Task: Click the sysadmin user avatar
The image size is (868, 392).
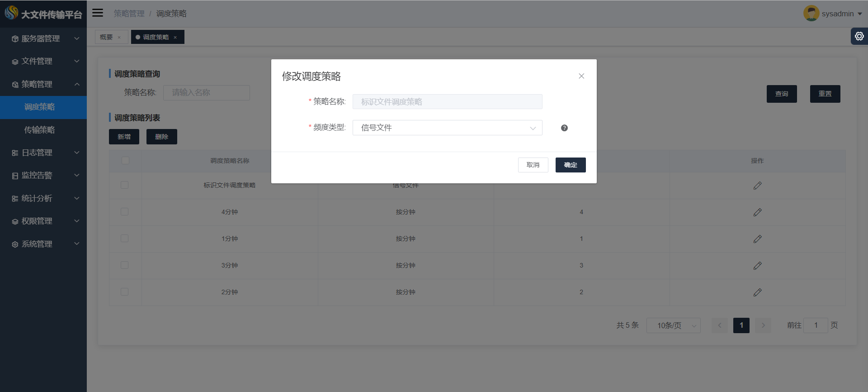Action: pos(811,14)
